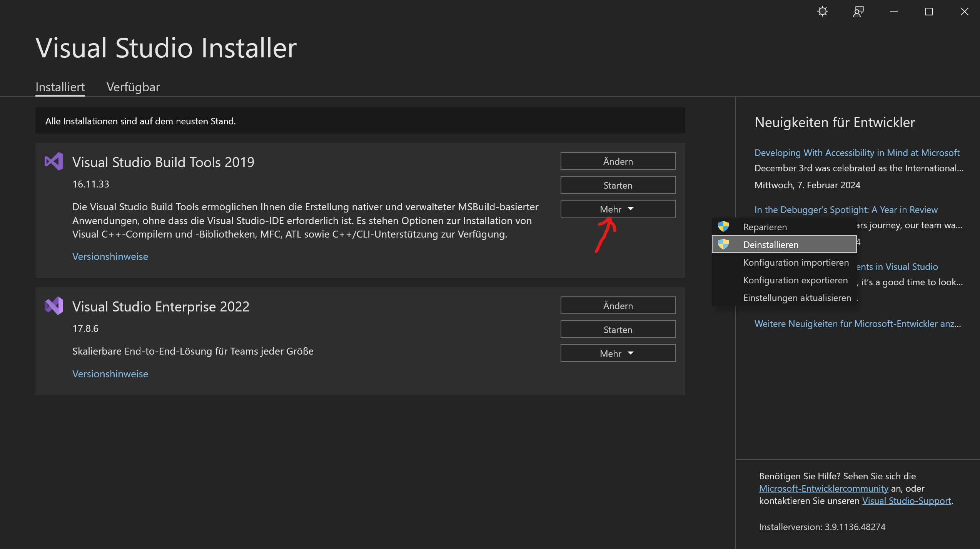Open 'In the Debugger's Spotlight' article
Image resolution: width=980 pixels, height=549 pixels.
pos(846,210)
